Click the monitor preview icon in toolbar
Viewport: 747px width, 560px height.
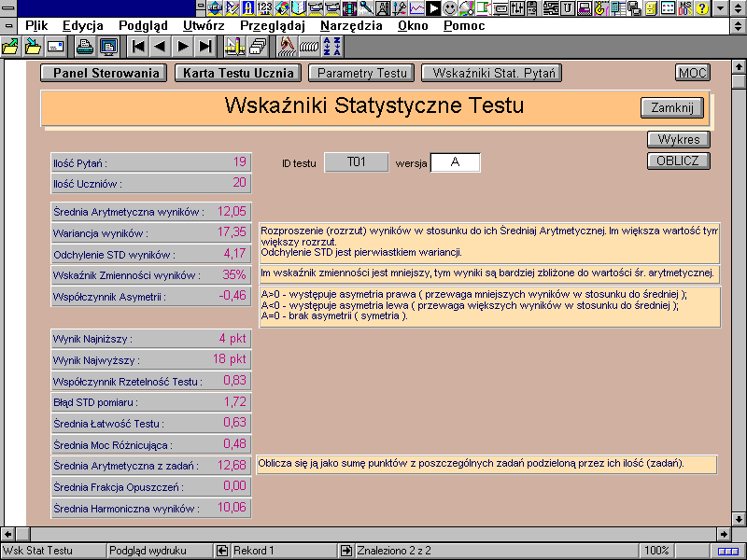click(x=108, y=46)
